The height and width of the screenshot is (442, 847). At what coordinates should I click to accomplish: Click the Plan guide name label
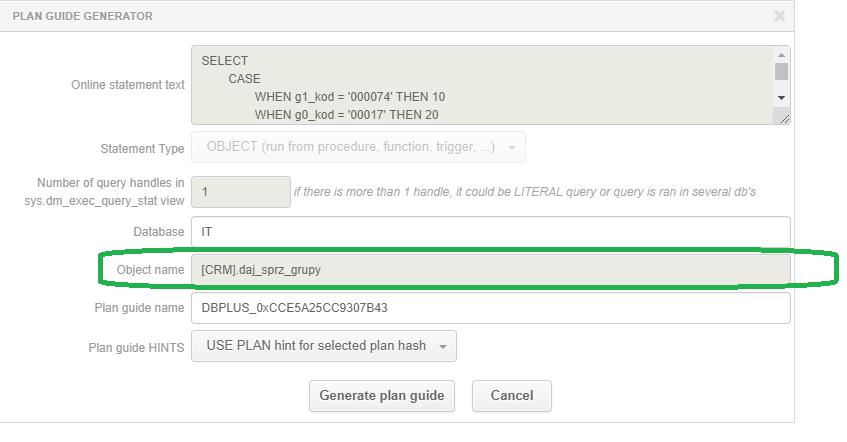point(139,308)
